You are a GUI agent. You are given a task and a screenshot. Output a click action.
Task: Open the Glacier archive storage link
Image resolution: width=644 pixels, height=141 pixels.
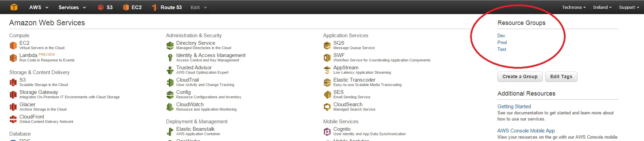tap(27, 104)
